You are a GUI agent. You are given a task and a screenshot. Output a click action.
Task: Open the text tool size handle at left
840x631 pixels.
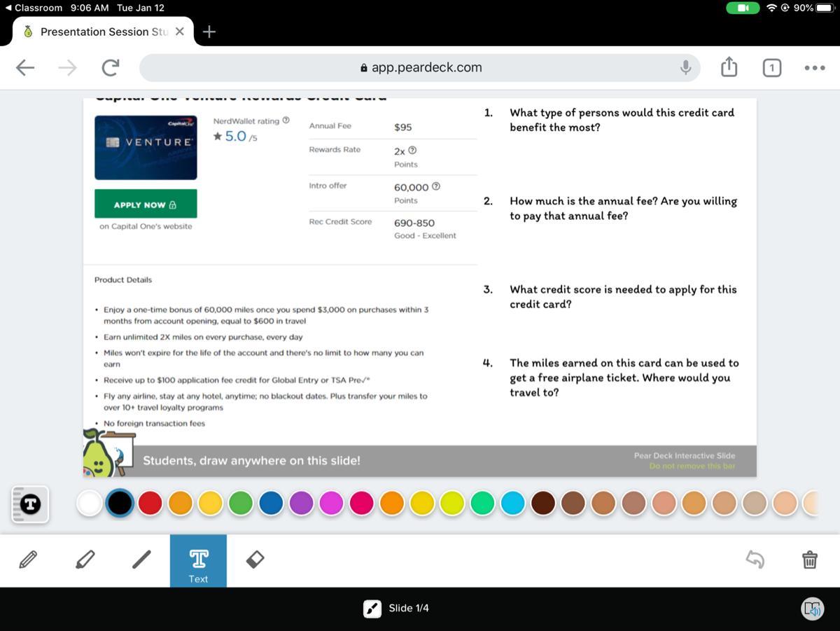point(30,504)
